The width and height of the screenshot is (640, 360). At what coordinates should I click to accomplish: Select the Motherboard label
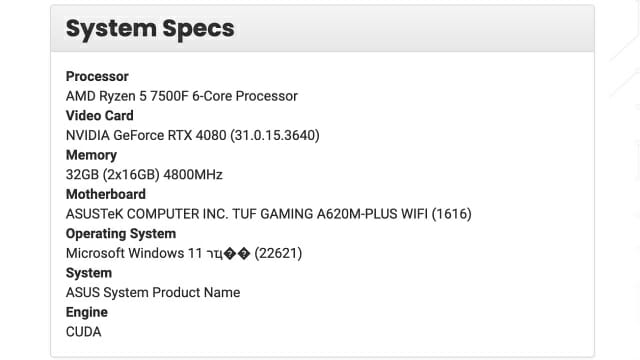[x=106, y=194]
